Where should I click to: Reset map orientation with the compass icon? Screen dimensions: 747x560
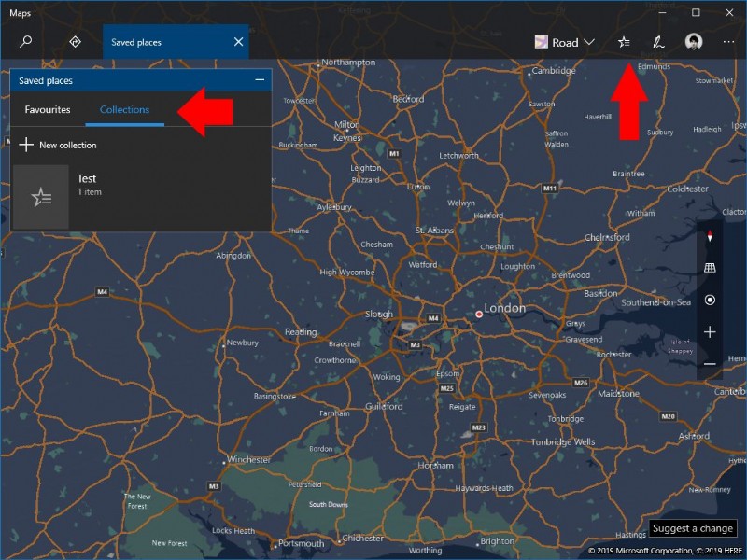click(710, 236)
